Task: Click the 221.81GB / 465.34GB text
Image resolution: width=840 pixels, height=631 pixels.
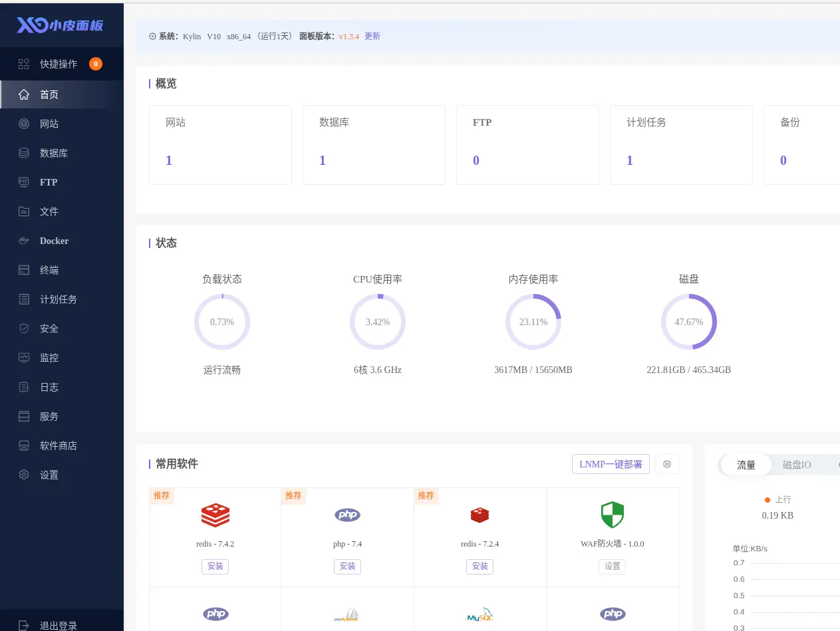Action: click(689, 370)
